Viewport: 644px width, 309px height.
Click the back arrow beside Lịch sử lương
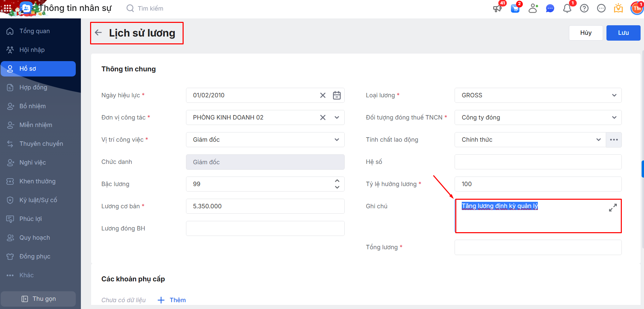pyautogui.click(x=98, y=33)
